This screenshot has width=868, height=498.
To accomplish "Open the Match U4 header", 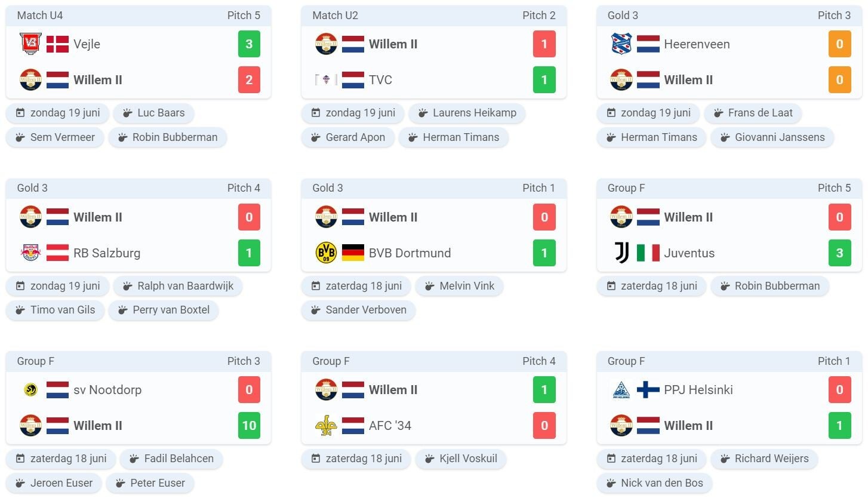I will [138, 16].
